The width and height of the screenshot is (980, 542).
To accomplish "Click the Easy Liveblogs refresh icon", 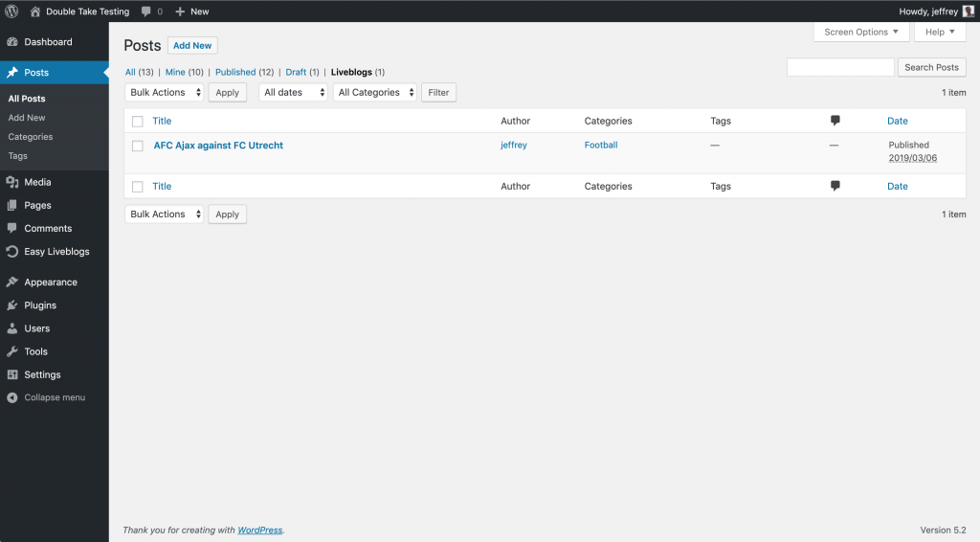I will pos(11,251).
